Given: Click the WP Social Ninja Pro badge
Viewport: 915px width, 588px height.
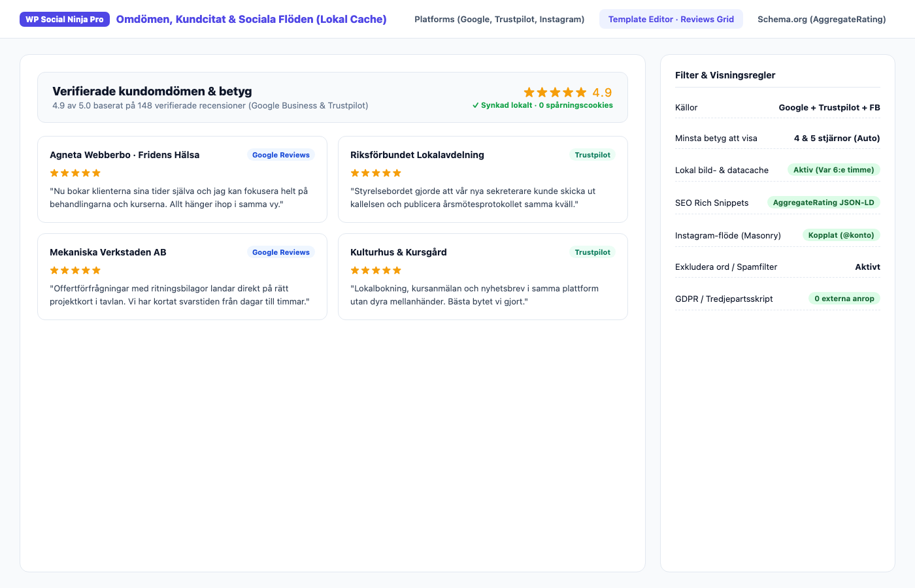Looking at the screenshot, I should tap(65, 20).
